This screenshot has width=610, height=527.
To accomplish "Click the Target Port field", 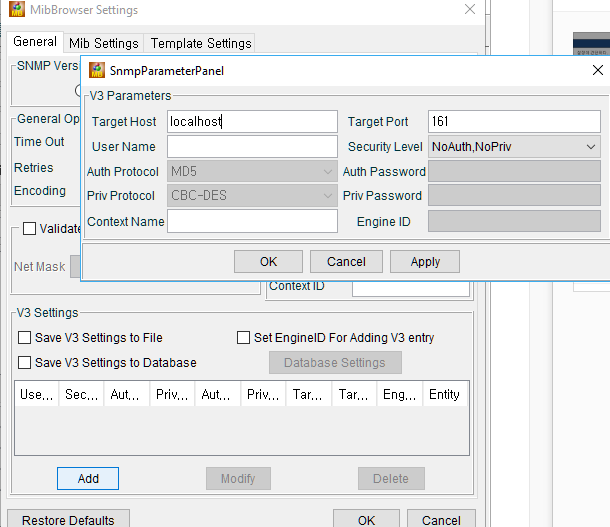I will click(x=514, y=121).
